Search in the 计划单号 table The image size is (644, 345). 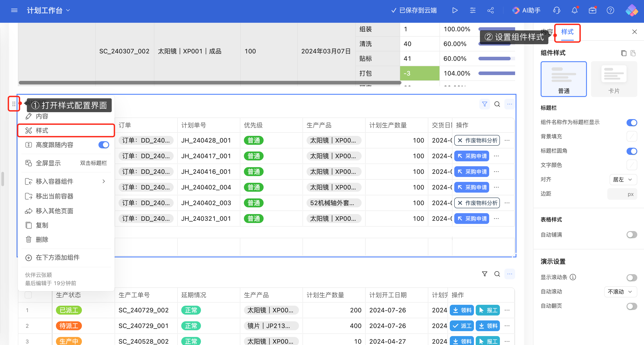497,104
